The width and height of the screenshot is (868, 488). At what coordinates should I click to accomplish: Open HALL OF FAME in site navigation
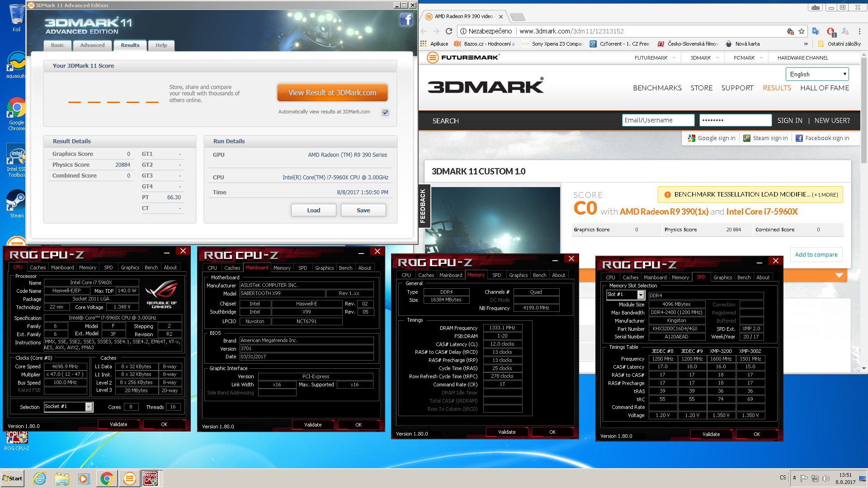pyautogui.click(x=825, y=88)
